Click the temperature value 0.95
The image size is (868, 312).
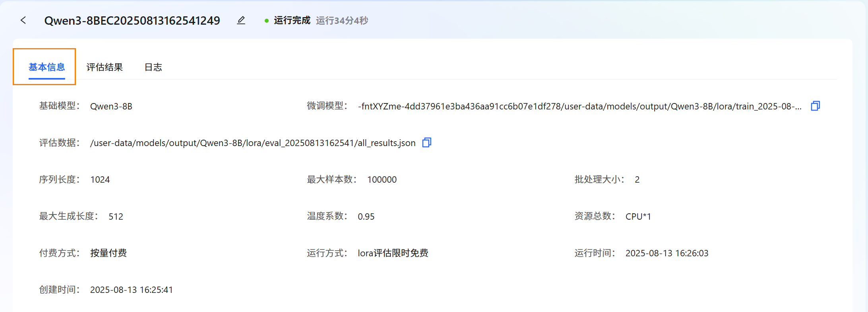pyautogui.click(x=366, y=216)
